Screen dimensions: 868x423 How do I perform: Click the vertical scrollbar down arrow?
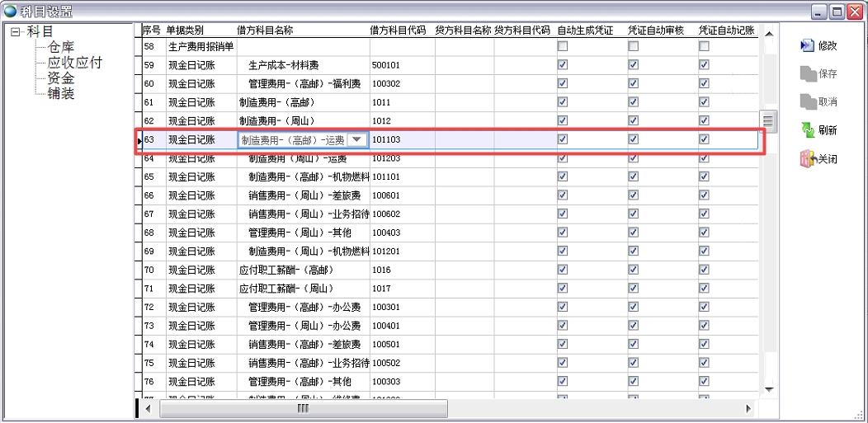coord(768,388)
